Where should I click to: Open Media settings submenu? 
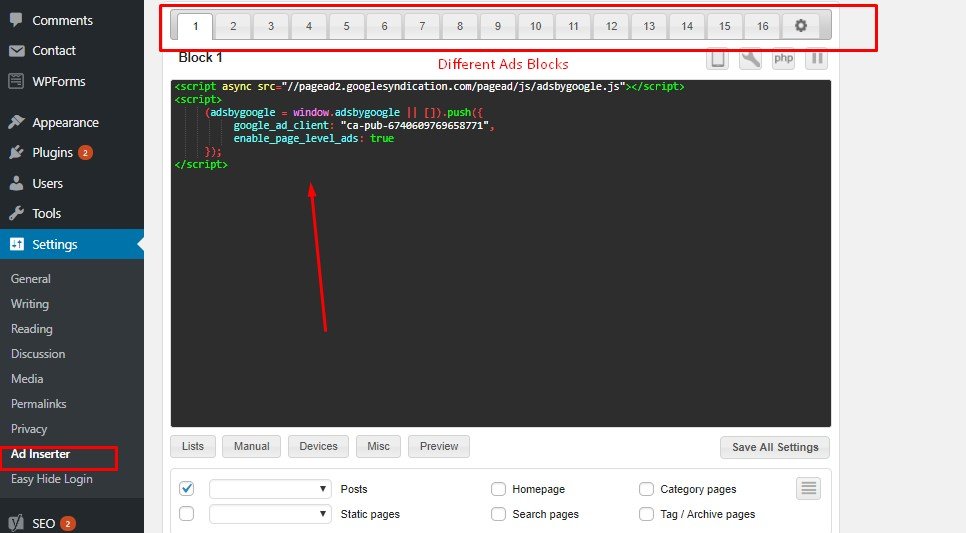[x=27, y=379]
